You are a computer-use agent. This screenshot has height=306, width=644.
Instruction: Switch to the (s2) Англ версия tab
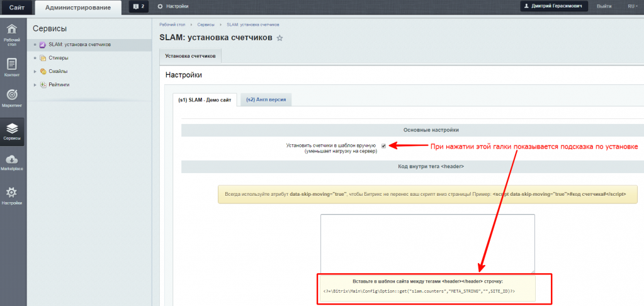pos(266,99)
